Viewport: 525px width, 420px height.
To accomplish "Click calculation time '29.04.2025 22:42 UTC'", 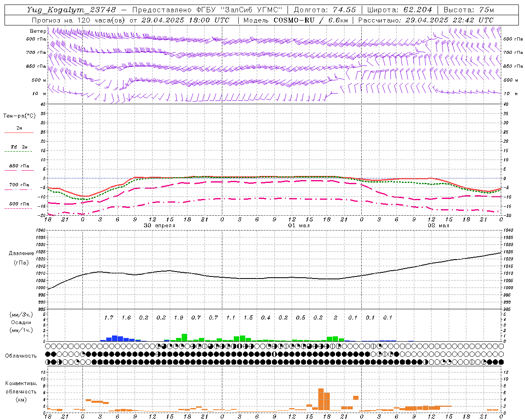I will click(x=449, y=20).
